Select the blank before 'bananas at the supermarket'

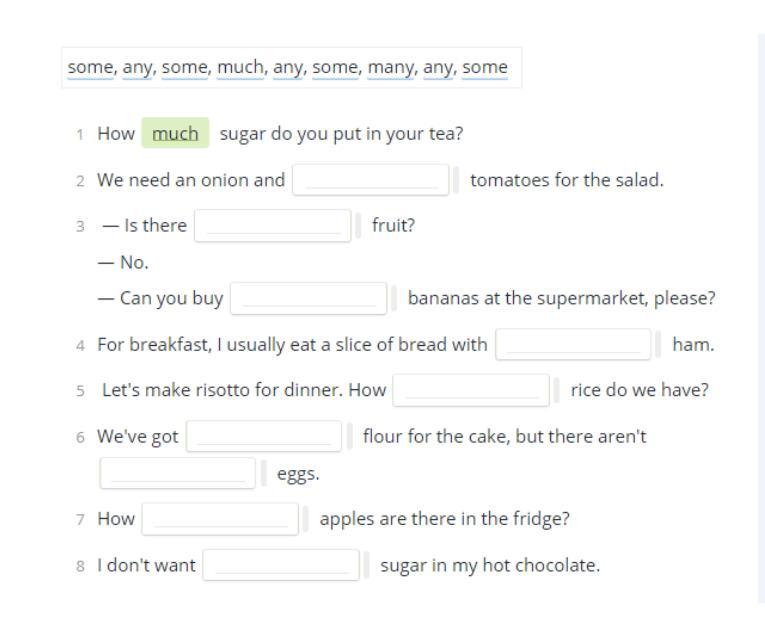coord(308,298)
